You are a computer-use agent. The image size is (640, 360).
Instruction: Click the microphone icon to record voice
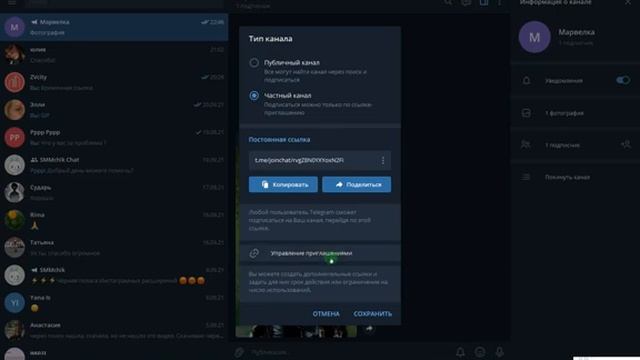[499, 351]
